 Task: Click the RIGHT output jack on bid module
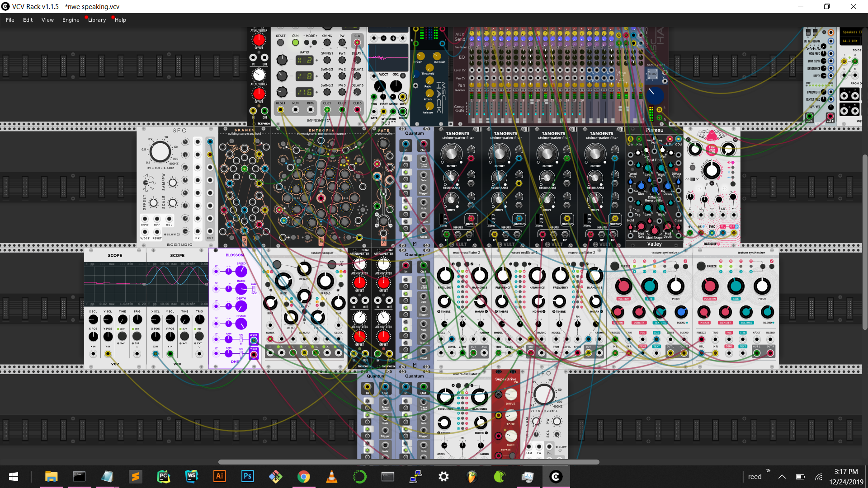[403, 111]
